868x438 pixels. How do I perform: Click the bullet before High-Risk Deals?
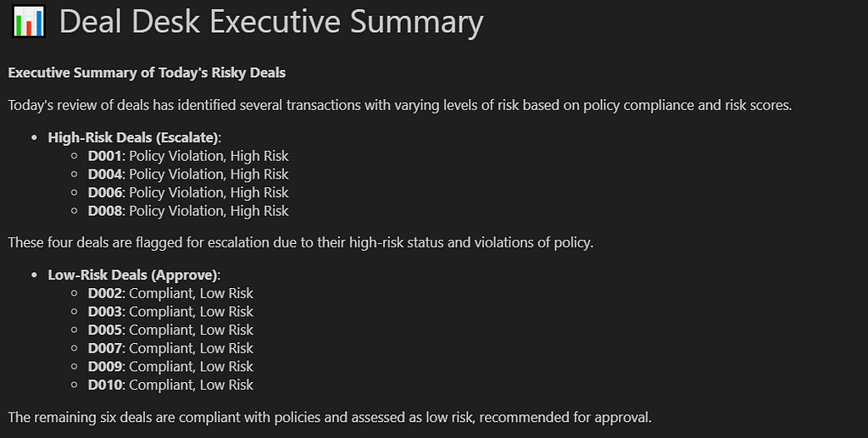(35, 138)
